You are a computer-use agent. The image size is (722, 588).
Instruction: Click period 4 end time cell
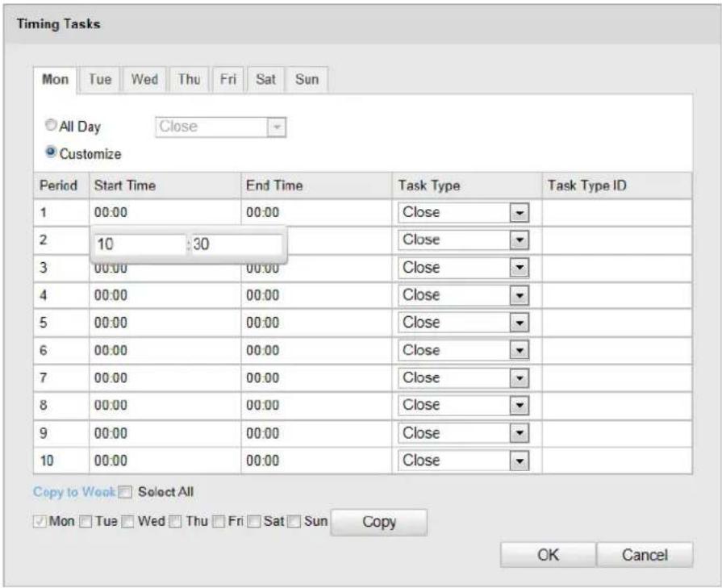tap(316, 295)
